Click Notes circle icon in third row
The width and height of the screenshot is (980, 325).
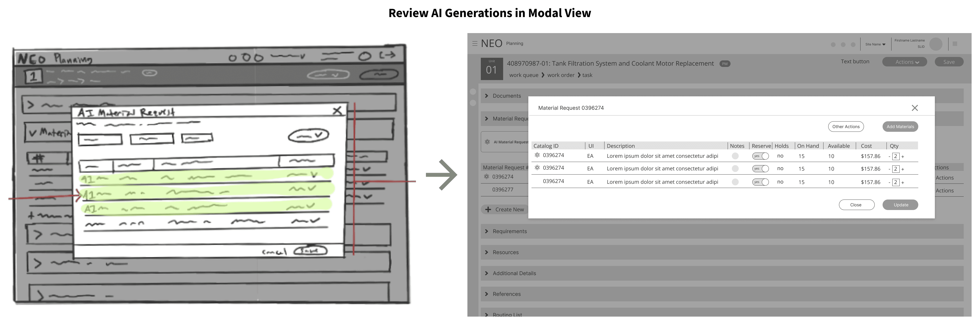click(x=735, y=182)
